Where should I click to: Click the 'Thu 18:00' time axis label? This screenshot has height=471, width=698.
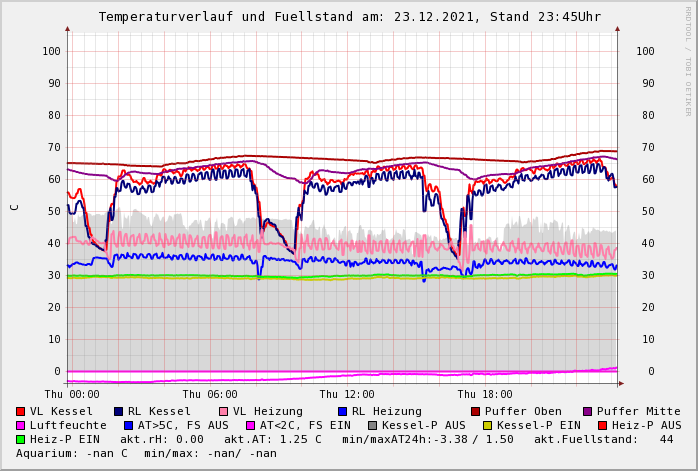tap(485, 394)
